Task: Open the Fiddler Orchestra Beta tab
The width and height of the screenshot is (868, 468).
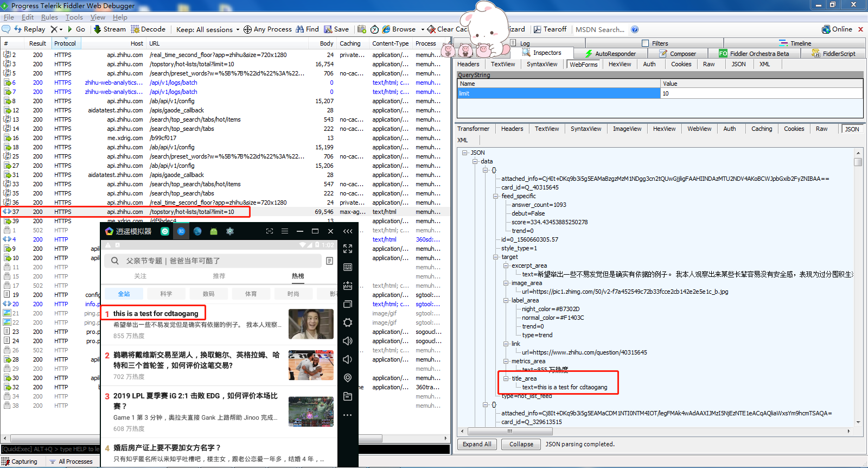Action: 754,53
